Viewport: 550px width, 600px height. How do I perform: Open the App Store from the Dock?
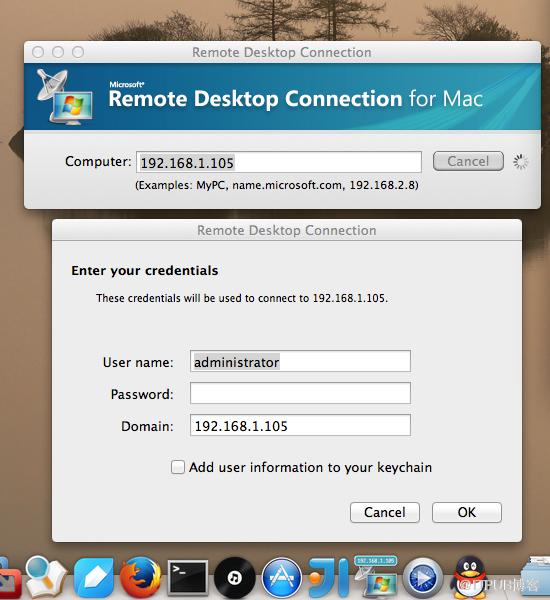point(282,578)
